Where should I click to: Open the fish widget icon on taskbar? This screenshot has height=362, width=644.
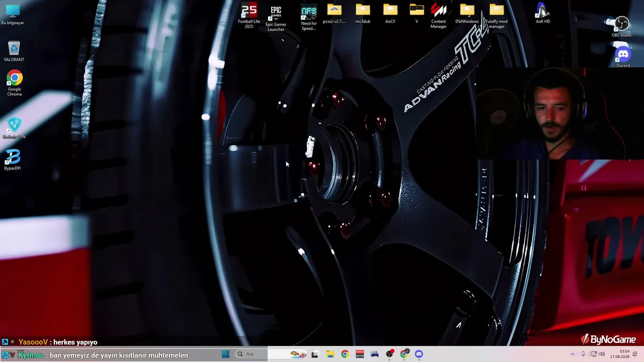tap(298, 354)
